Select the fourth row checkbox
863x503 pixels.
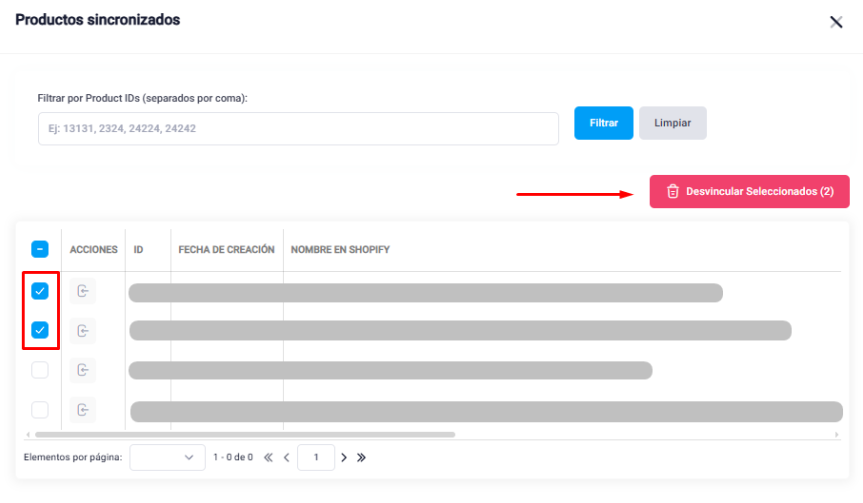pyautogui.click(x=40, y=409)
